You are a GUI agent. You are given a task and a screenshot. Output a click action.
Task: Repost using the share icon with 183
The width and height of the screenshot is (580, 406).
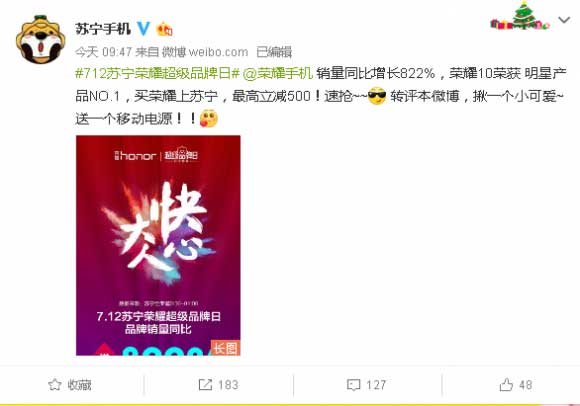[x=205, y=385]
